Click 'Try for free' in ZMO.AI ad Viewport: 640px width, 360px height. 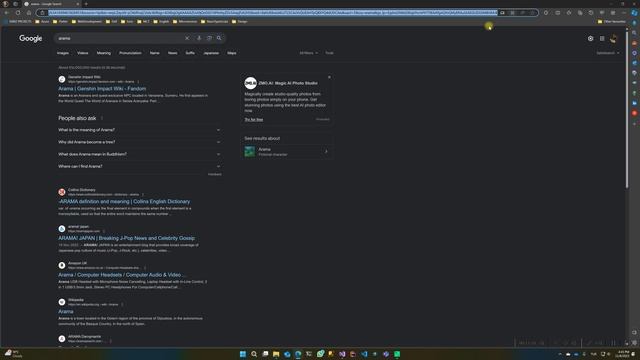[x=253, y=120]
